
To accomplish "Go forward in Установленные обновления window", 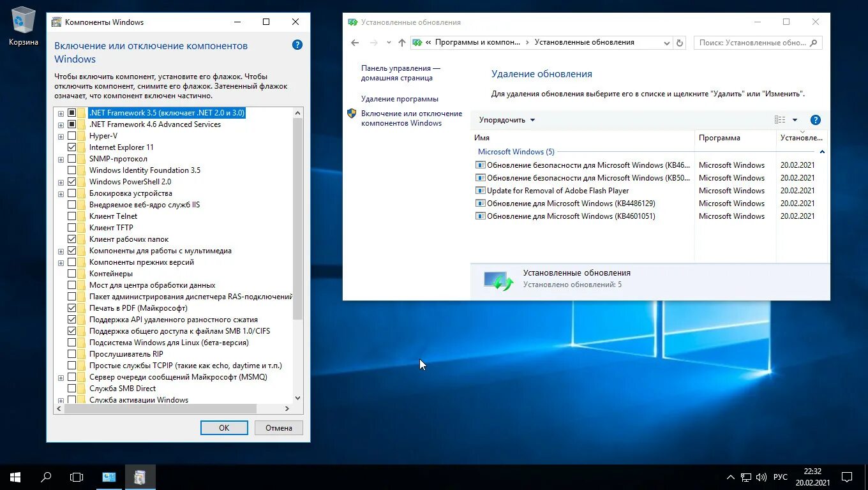I will [x=374, y=43].
